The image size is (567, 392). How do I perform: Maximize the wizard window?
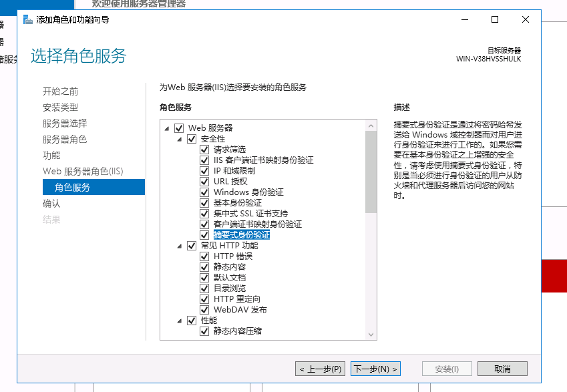pos(495,19)
